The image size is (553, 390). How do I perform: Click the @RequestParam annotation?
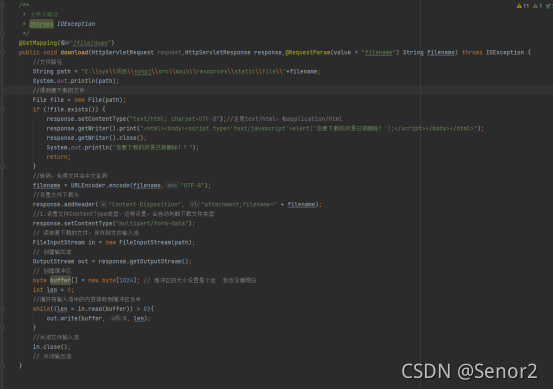308,53
